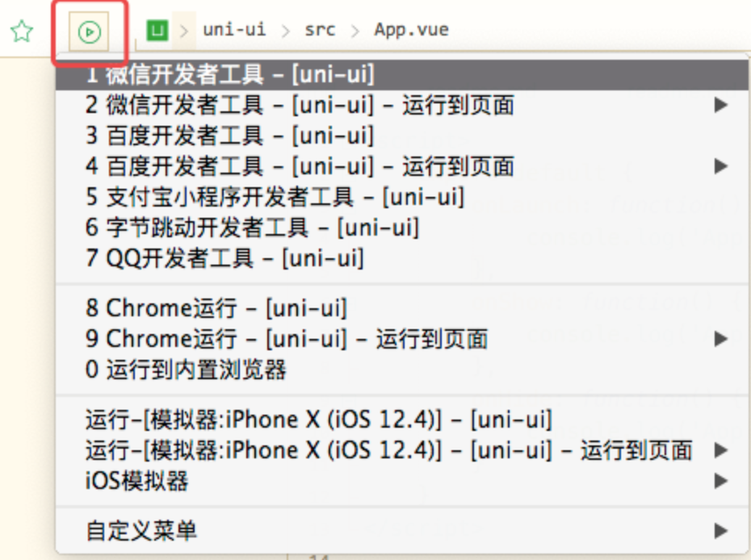Screen dimensions: 751x560
Task: Open the iOS模拟器 submenu
Action: [137, 481]
